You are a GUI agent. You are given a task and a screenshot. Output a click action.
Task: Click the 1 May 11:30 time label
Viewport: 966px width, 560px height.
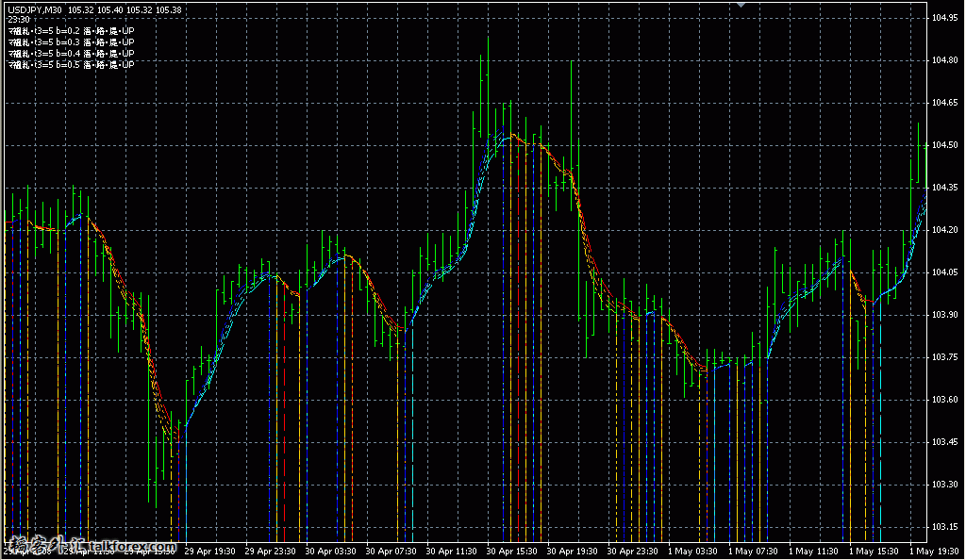coord(813,552)
